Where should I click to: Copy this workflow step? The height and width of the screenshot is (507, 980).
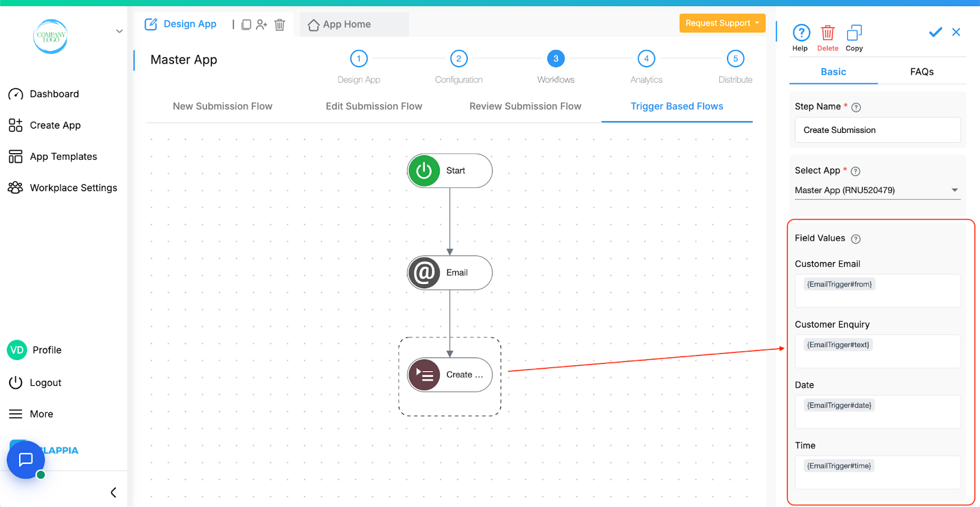pyautogui.click(x=854, y=38)
